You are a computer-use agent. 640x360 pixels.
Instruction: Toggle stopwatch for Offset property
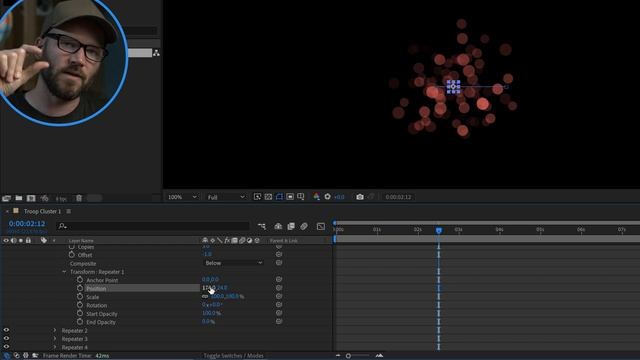pos(72,255)
